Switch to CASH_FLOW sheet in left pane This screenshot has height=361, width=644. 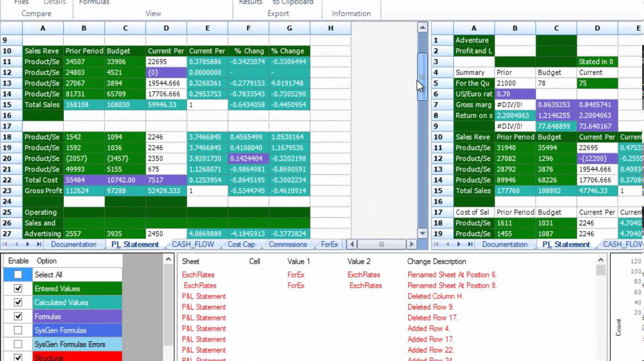(x=193, y=244)
